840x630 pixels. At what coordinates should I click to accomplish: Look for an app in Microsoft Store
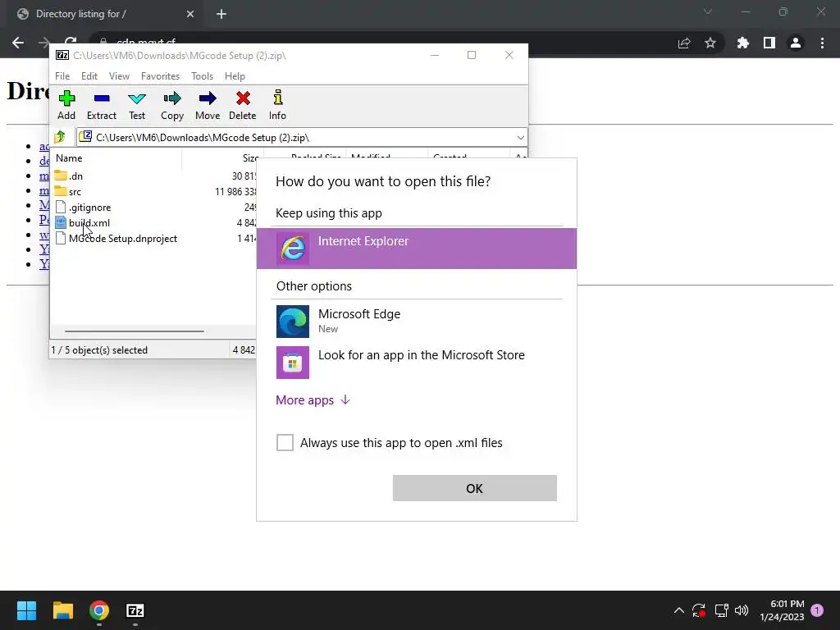416,362
